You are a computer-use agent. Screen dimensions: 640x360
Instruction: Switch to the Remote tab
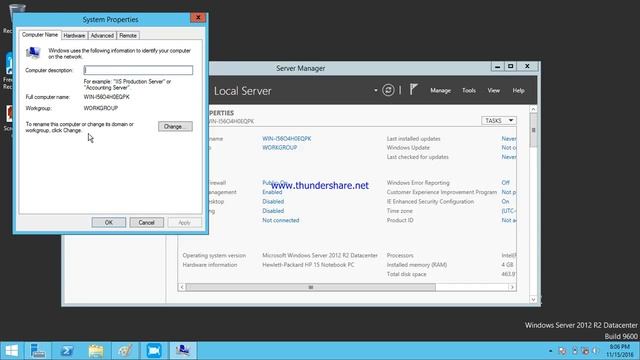(128, 36)
